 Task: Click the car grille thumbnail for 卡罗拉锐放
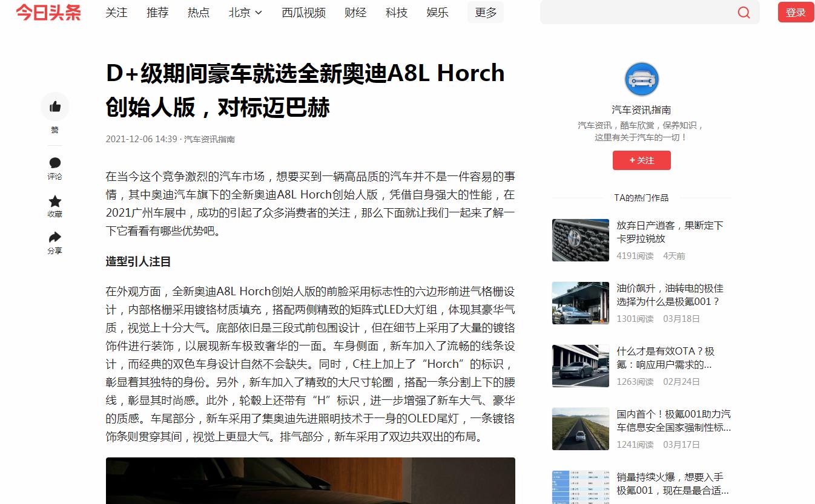coord(581,240)
